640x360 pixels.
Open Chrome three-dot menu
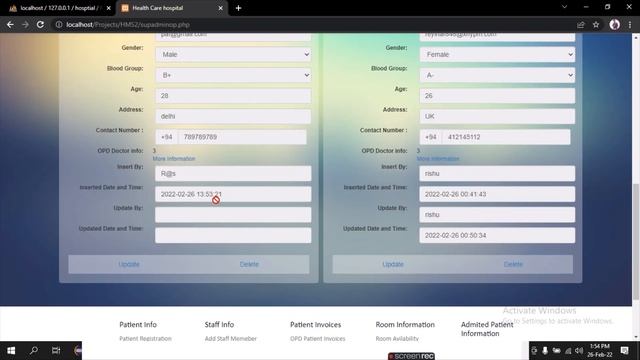[630, 25]
